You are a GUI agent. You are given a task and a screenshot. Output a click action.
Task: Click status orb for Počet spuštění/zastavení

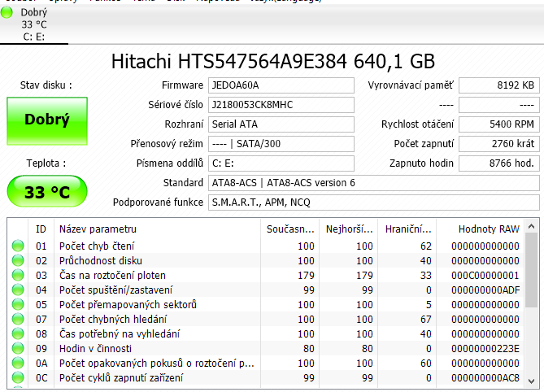point(18,290)
